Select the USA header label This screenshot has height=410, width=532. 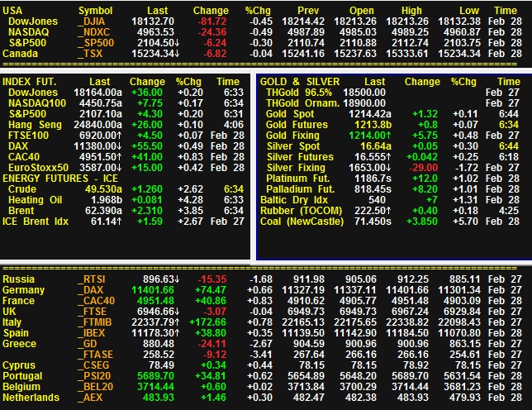pyautogui.click(x=12, y=11)
